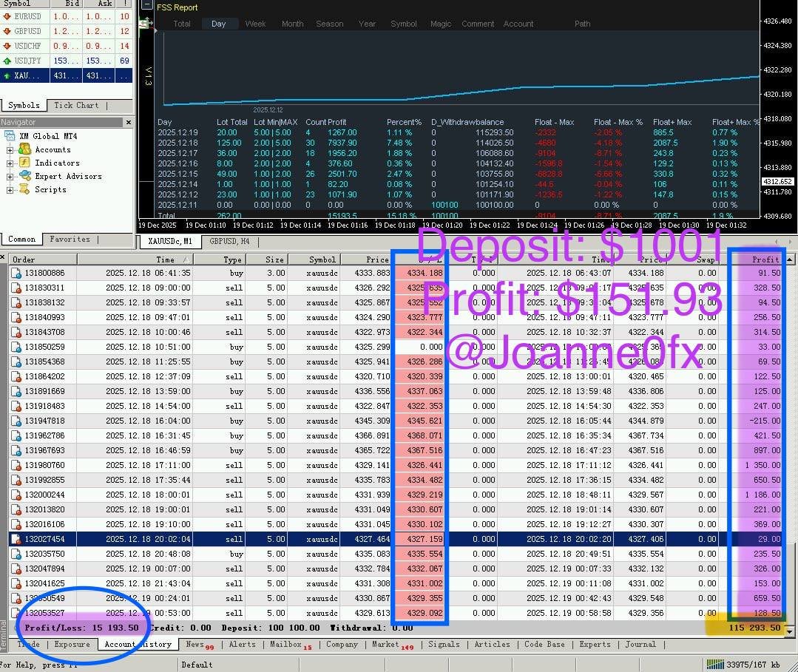Click the USDJPY green up-arrow icon

pos(7,61)
